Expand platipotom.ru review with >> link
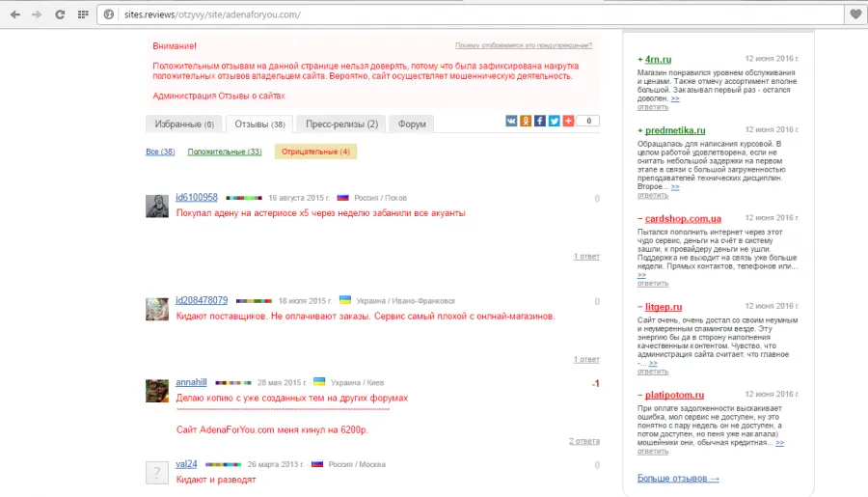Viewport: 868px width, 497px height. pos(780,443)
